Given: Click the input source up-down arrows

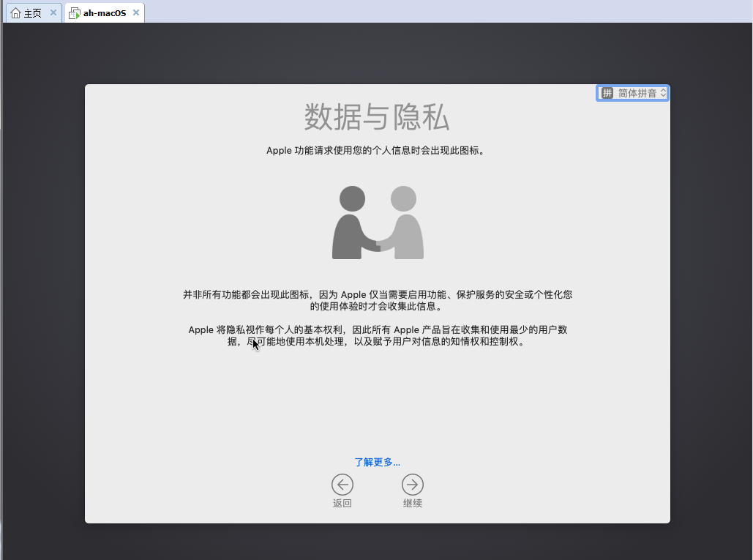Looking at the screenshot, I should pyautogui.click(x=663, y=93).
